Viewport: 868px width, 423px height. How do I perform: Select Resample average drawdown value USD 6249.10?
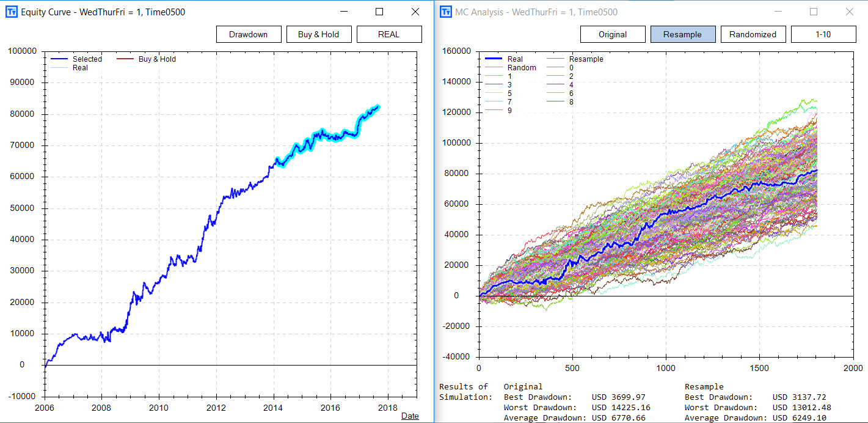pos(800,418)
